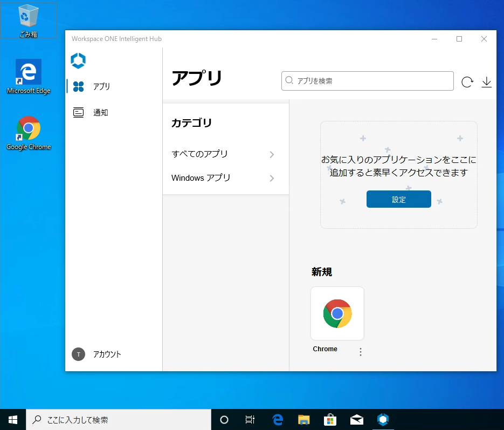Launch the Chrome app from the 新規 section
This screenshot has height=430, width=504.
point(337,313)
